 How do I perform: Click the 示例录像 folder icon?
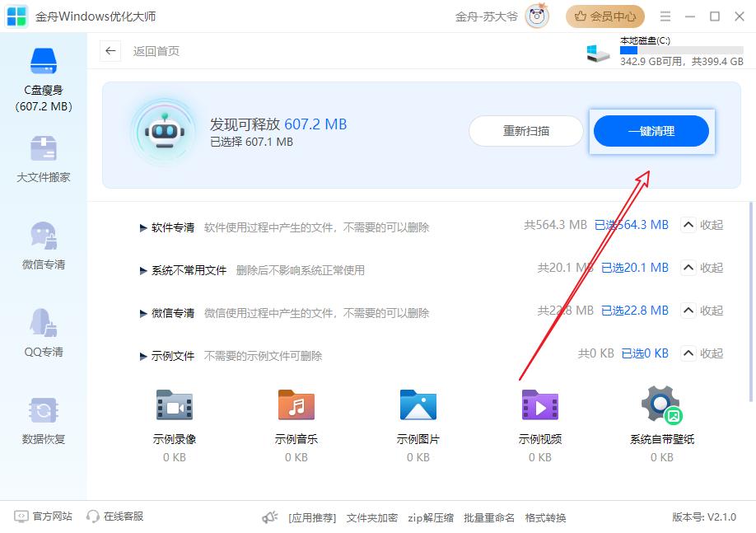tap(175, 405)
